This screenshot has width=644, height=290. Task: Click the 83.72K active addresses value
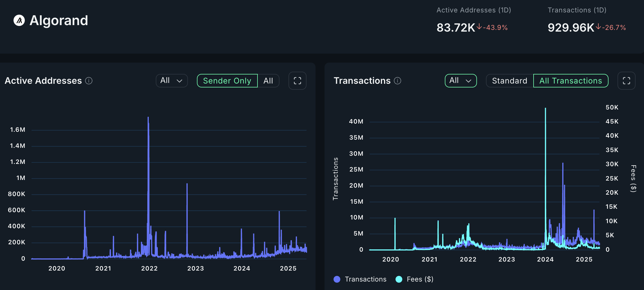pos(456,28)
